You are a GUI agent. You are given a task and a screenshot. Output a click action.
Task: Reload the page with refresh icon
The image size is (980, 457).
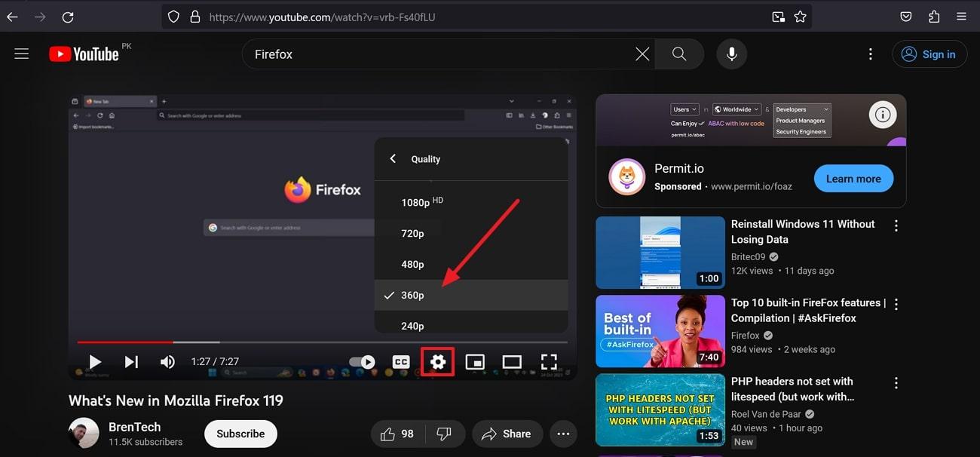(68, 17)
